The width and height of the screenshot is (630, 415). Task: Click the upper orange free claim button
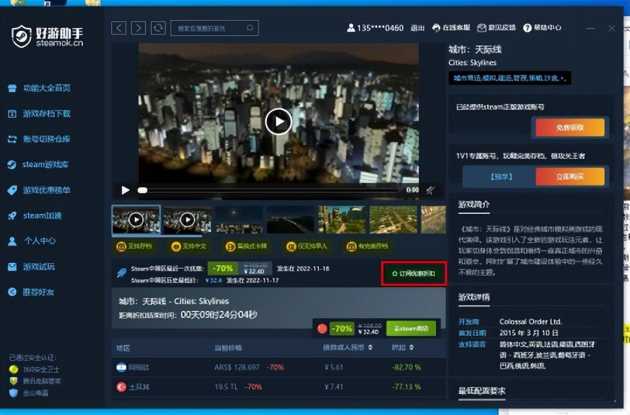[x=570, y=128]
